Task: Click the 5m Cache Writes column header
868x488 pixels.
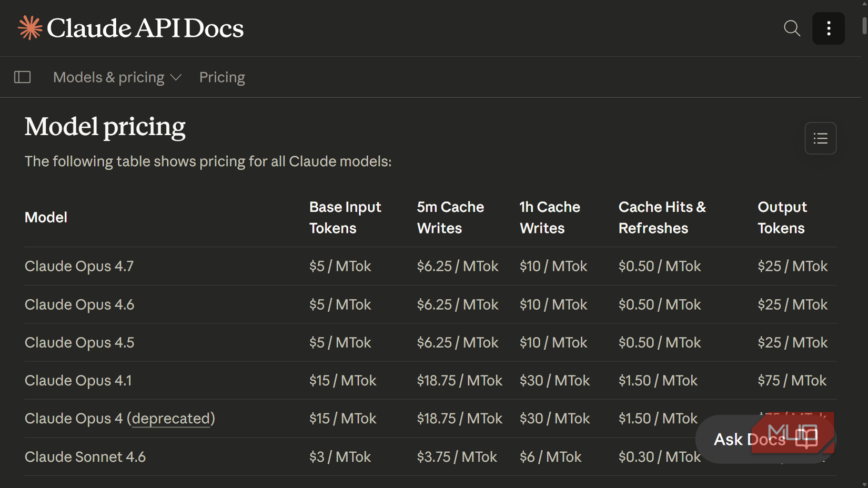Action: [x=450, y=217]
